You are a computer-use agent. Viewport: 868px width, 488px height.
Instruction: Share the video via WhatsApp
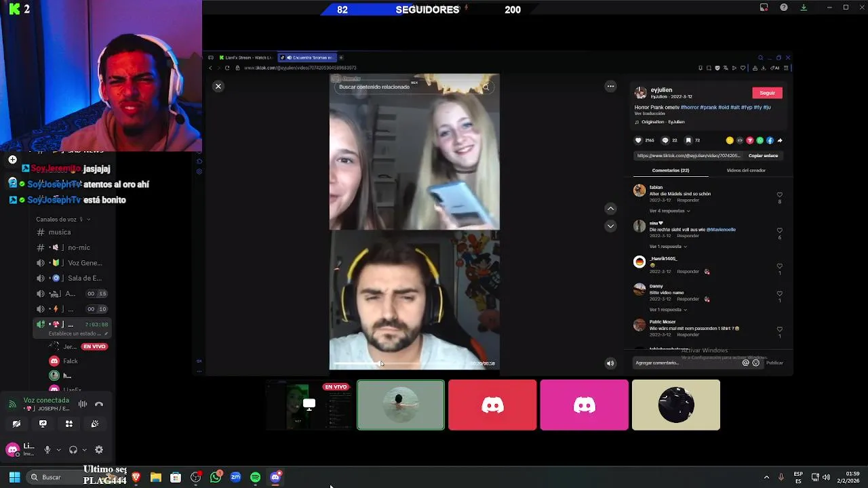coord(759,140)
